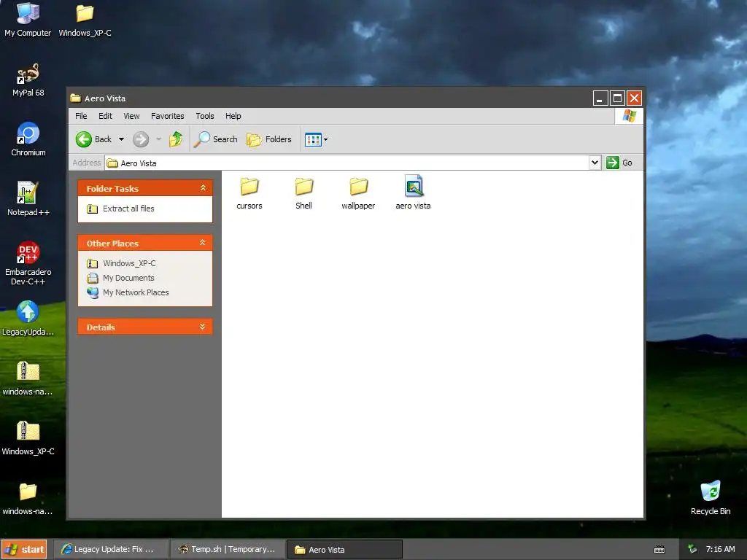Select the Shell folder
747x560 pixels.
[x=303, y=193]
